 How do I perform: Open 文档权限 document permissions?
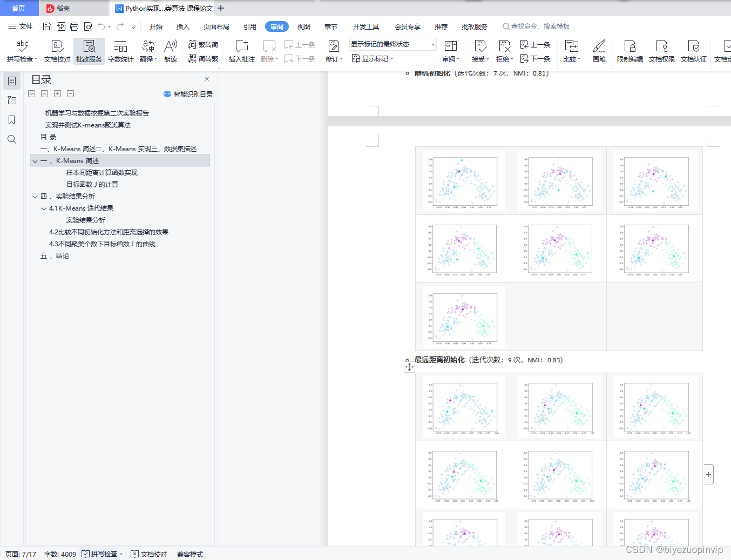click(x=662, y=51)
